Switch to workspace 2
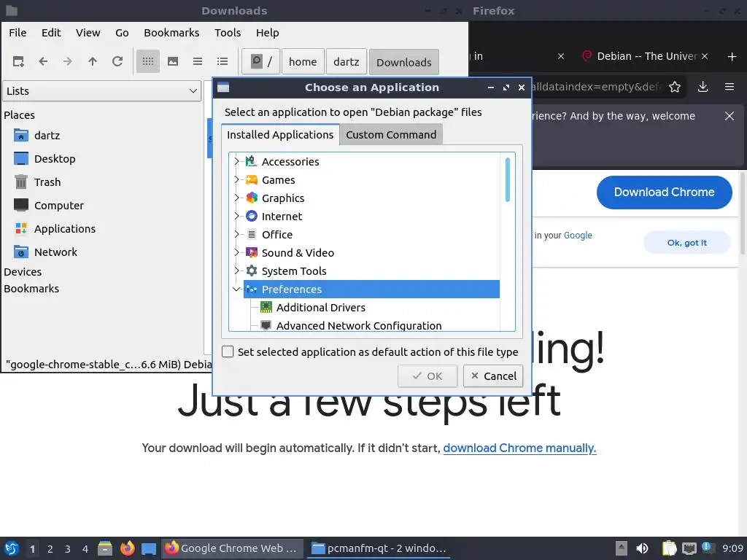747x560 pixels. click(x=50, y=549)
